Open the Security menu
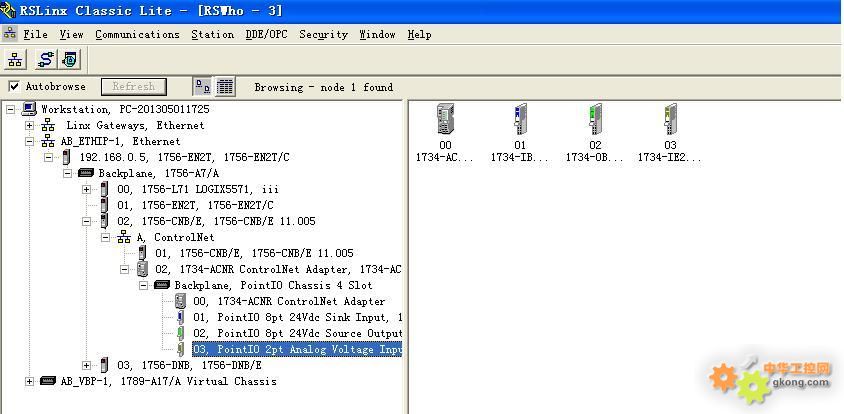Viewport: 844px width, 414px height. [x=323, y=34]
